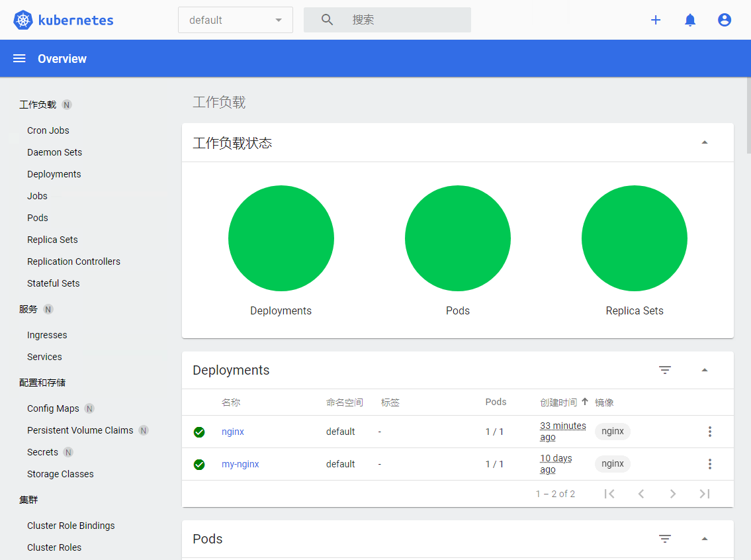Open the user account icon
This screenshot has height=560, width=751.
(725, 20)
